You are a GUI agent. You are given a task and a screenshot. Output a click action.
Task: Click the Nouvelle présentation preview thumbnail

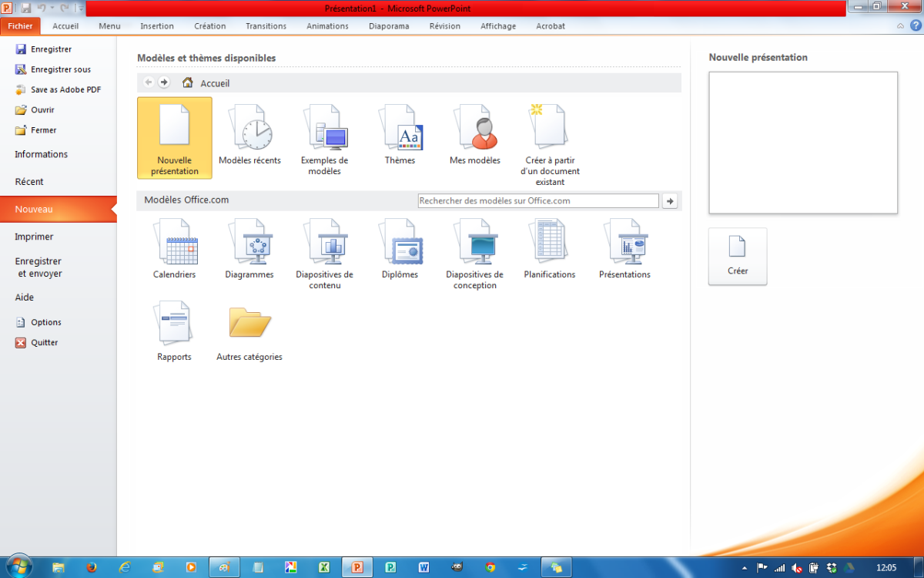tap(803, 143)
